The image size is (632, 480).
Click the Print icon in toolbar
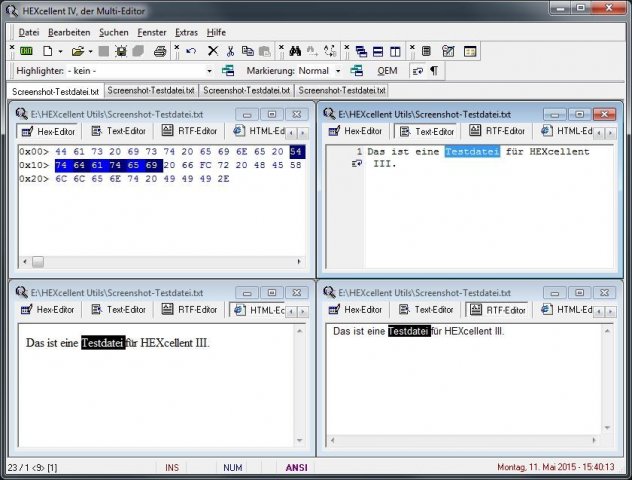(x=160, y=51)
